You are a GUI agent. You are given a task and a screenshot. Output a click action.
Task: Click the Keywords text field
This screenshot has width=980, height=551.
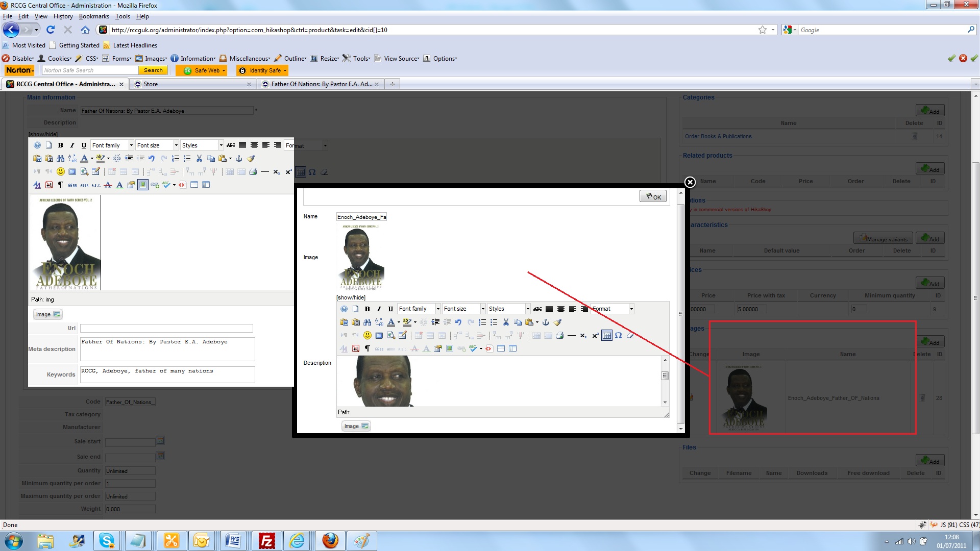(x=167, y=374)
